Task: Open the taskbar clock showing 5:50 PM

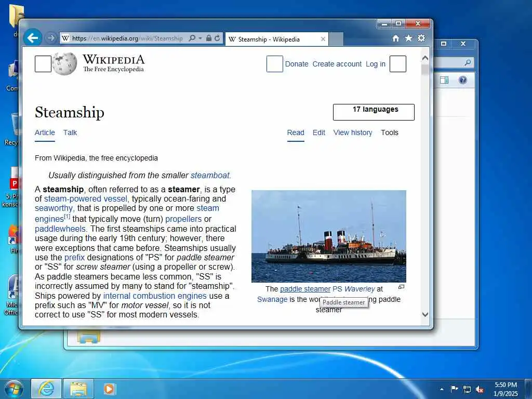Action: click(506, 389)
